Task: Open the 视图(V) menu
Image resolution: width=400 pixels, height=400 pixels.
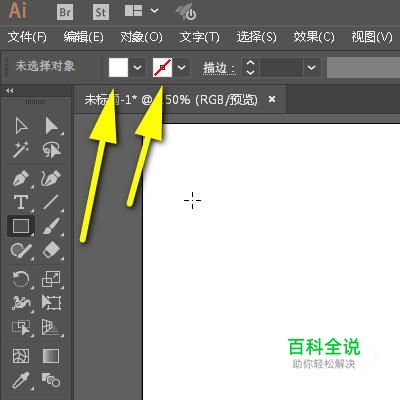Action: pos(372,37)
